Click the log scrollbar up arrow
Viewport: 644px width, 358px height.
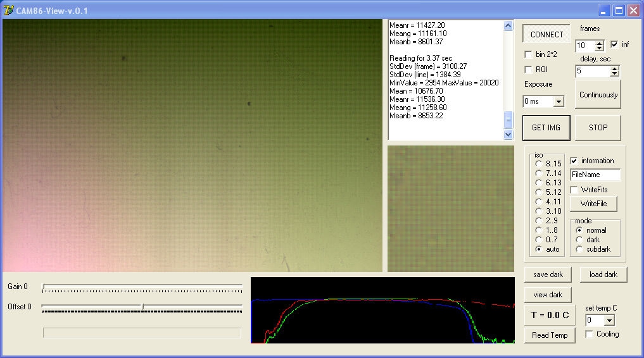508,26
